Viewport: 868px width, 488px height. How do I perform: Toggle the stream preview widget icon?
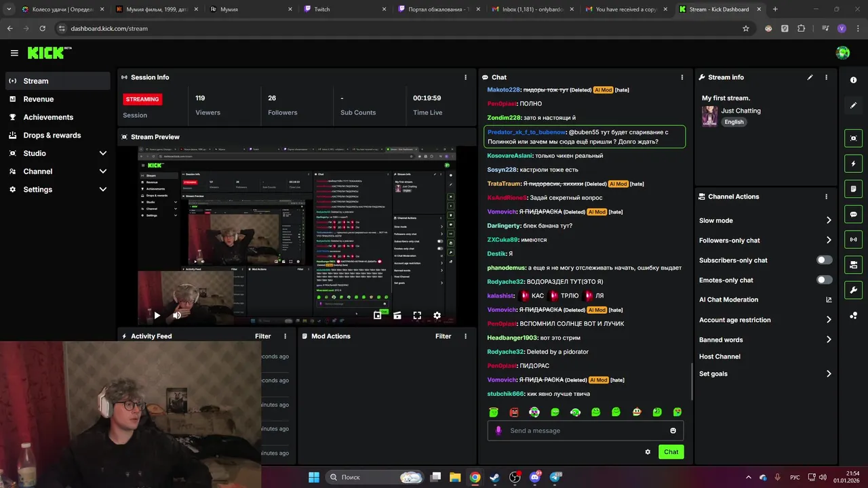853,138
